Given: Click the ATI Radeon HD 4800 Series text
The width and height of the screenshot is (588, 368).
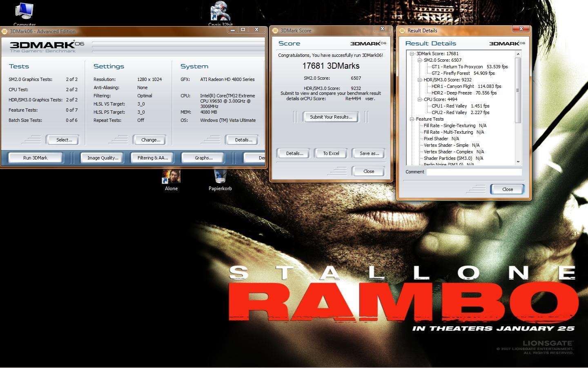Looking at the screenshot, I should coord(227,79).
